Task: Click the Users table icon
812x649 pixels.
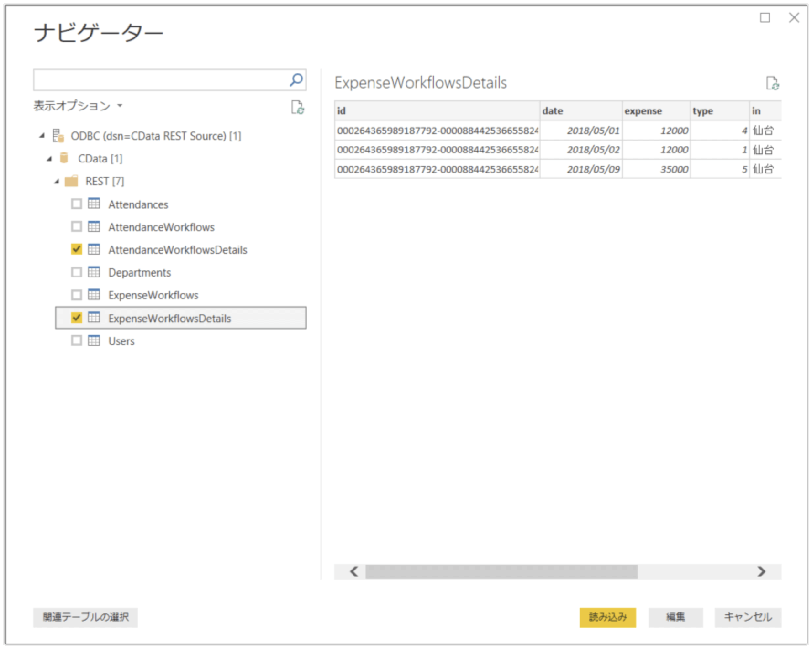Action: (94, 340)
